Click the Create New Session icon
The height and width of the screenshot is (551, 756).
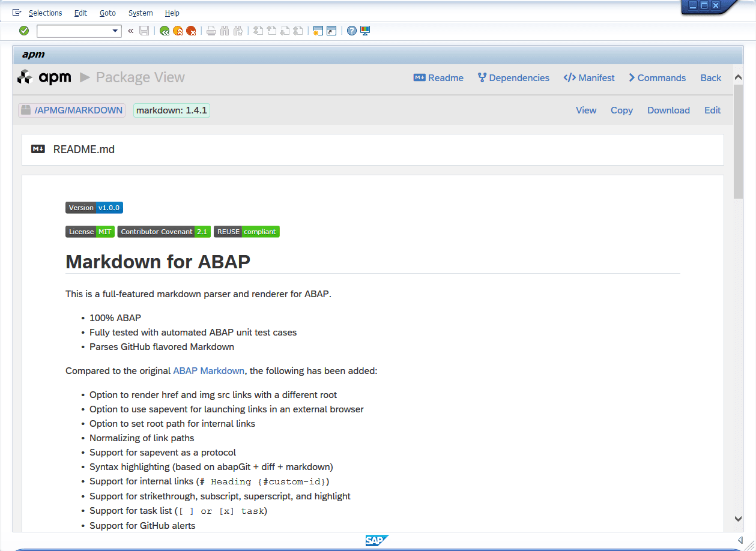318,31
